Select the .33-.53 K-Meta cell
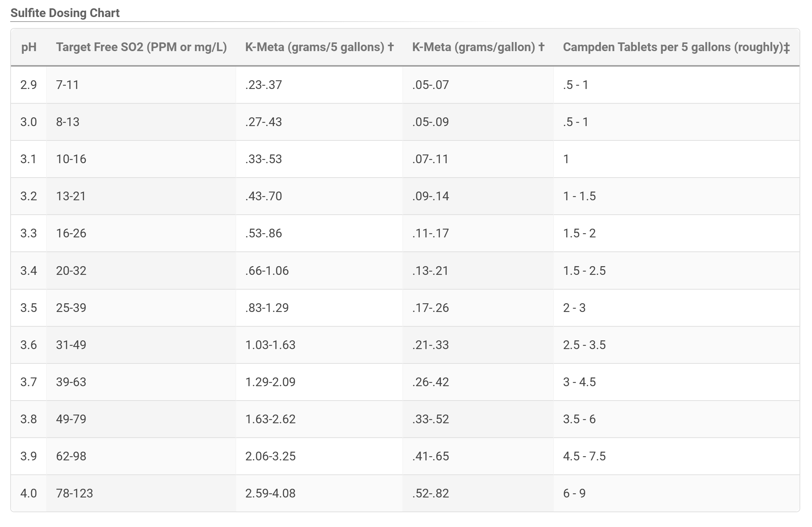 [x=319, y=159]
